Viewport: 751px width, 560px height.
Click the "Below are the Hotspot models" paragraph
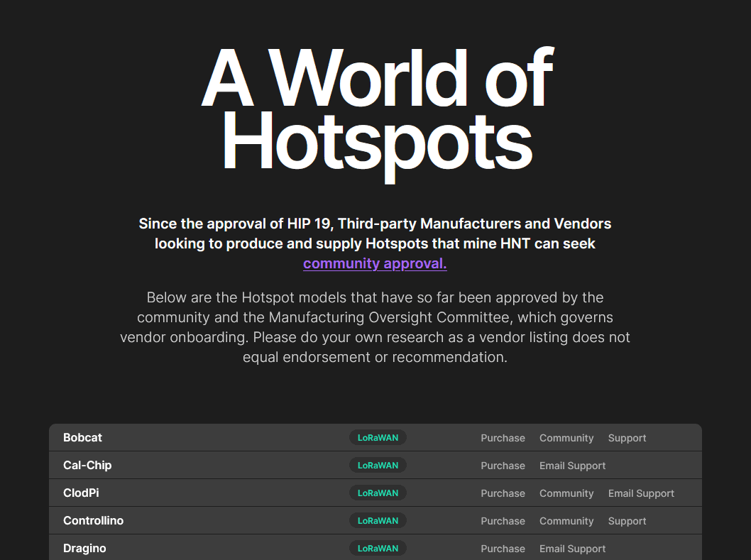pos(375,327)
